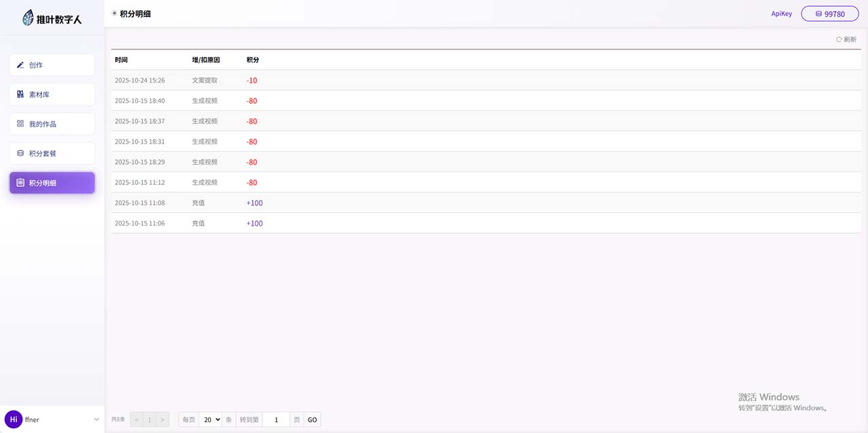
Task: Click the 素材库 library icon
Action: (20, 95)
